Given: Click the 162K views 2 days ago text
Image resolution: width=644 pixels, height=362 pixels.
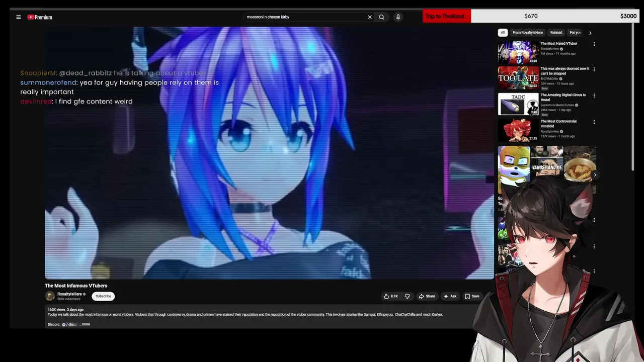Looking at the screenshot, I should (x=65, y=310).
